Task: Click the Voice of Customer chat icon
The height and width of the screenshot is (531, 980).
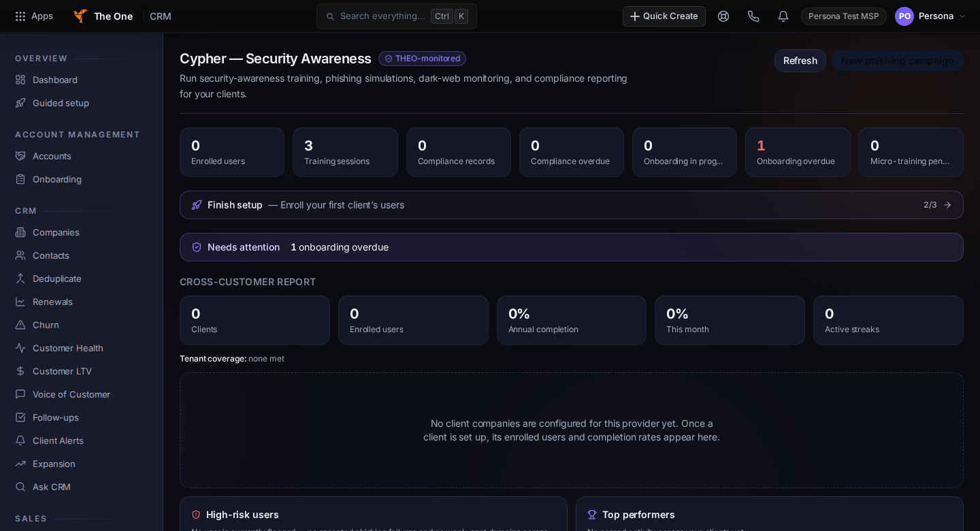Action: coord(20,394)
